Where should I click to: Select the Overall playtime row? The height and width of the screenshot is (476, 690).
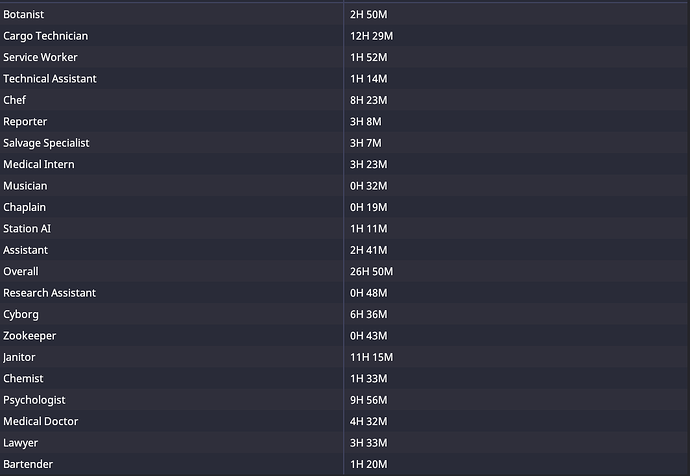pos(21,271)
